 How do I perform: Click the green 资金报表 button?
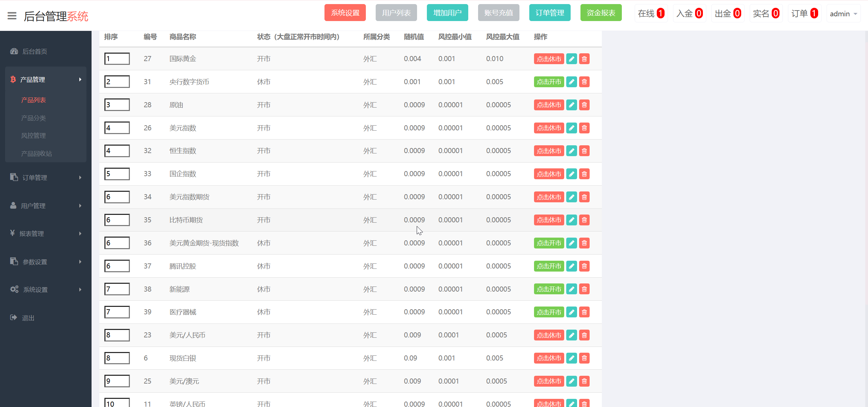tap(601, 13)
